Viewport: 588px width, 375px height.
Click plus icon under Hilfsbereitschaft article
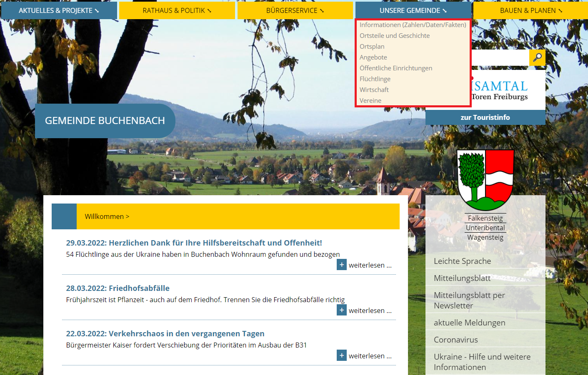(342, 265)
